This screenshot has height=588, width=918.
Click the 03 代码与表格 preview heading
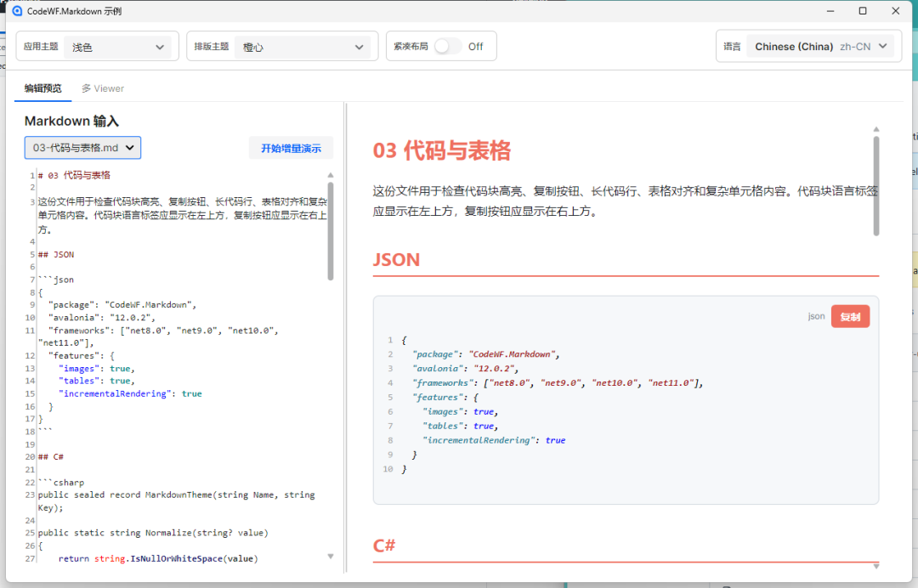(x=442, y=150)
